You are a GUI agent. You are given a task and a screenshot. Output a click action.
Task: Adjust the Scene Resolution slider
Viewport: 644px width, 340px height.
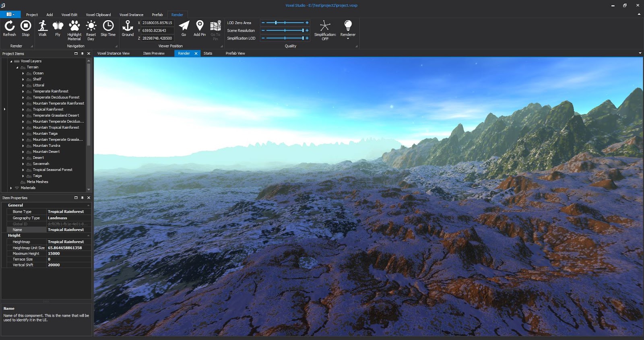tap(285, 31)
